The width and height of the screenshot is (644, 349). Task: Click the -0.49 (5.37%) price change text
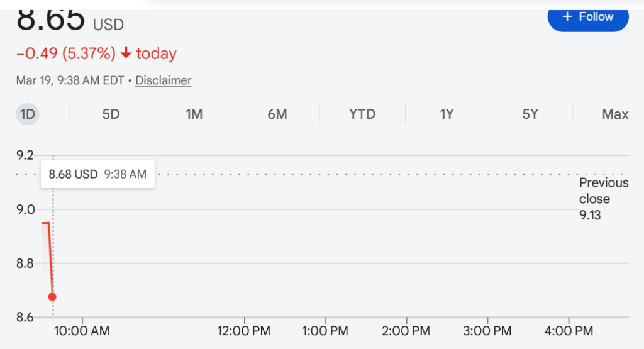[x=66, y=54]
